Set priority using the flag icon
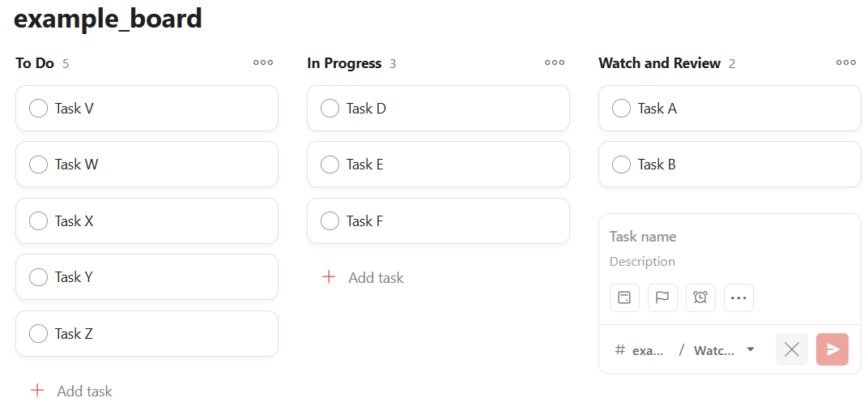This screenshot has width=868, height=415. pos(662,297)
